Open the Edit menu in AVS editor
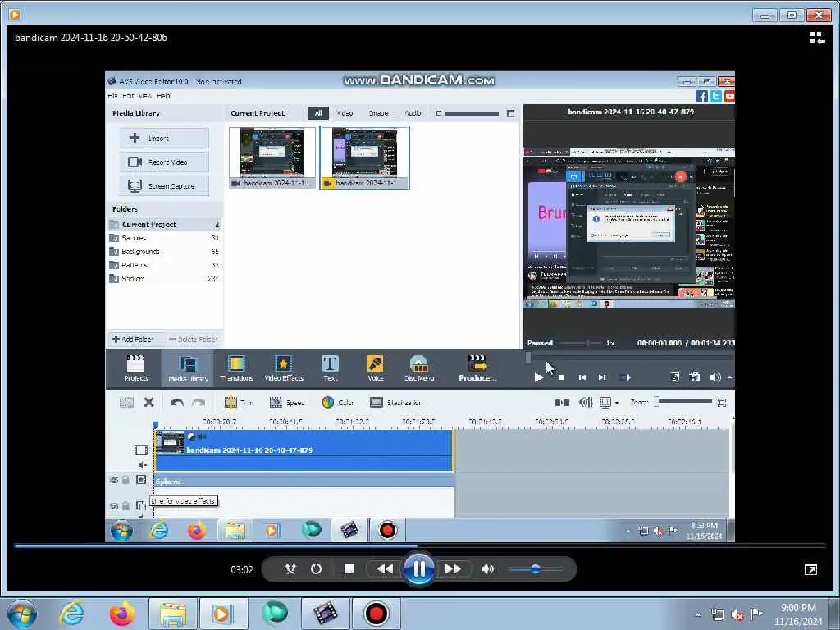 (128, 96)
